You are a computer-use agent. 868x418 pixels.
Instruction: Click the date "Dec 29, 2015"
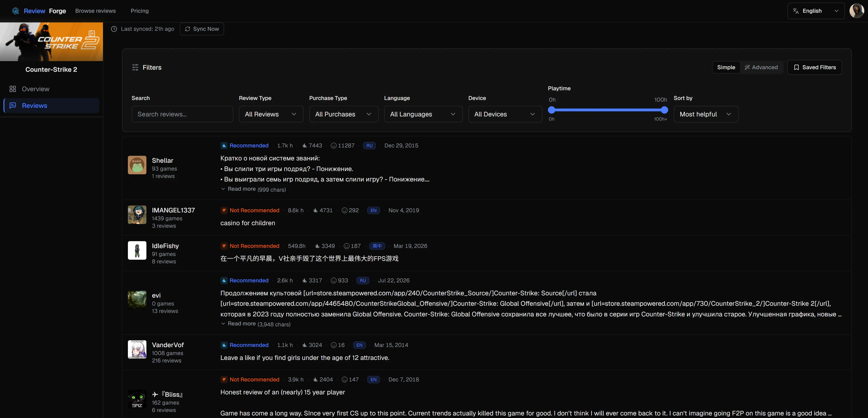point(401,146)
